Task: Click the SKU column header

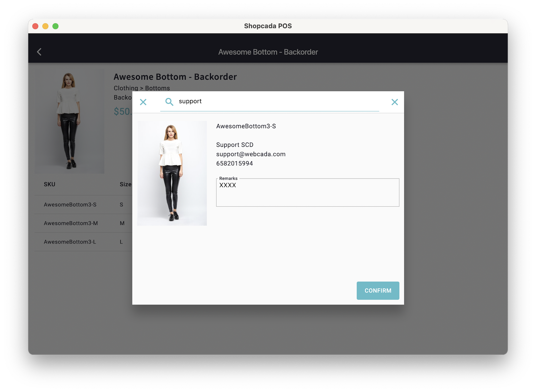Action: (x=49, y=184)
